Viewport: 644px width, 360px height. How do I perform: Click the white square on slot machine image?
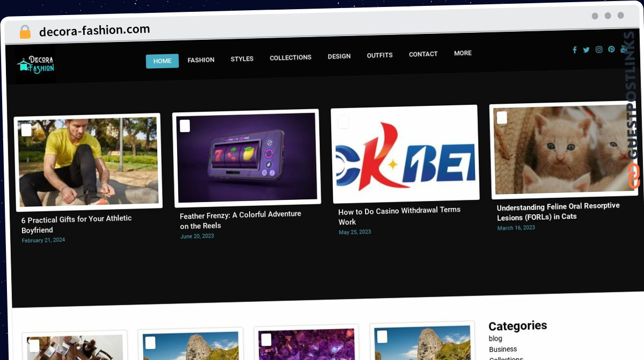coord(185,126)
